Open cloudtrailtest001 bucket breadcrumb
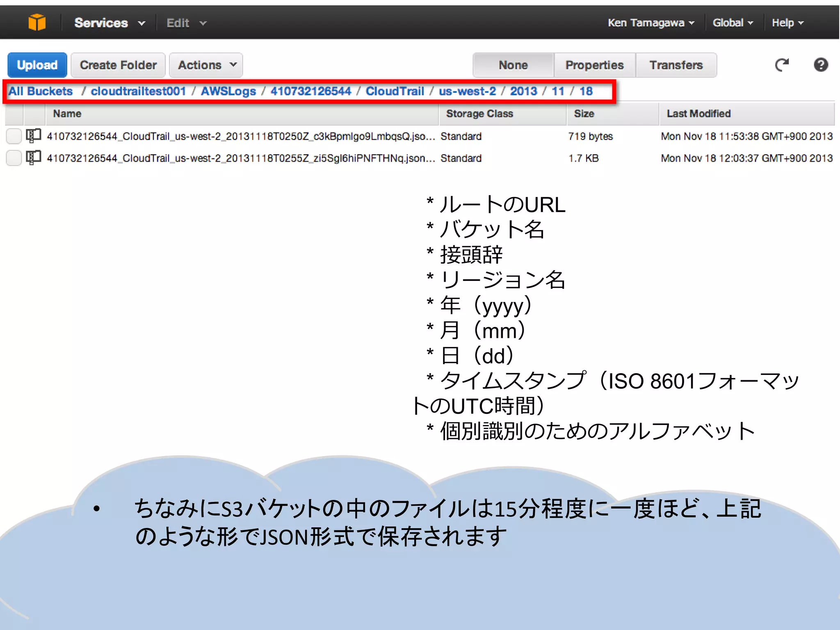 (x=138, y=91)
